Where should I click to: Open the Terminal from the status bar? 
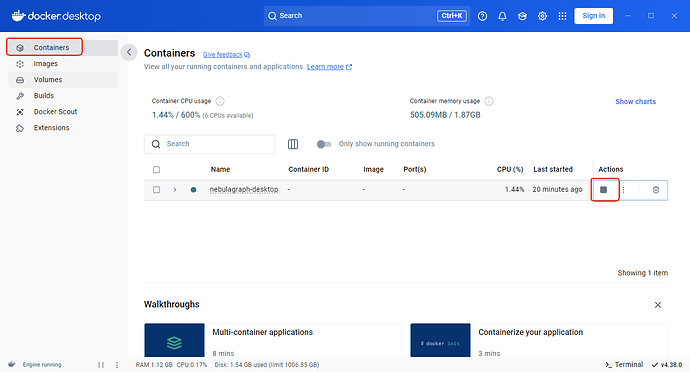624,365
